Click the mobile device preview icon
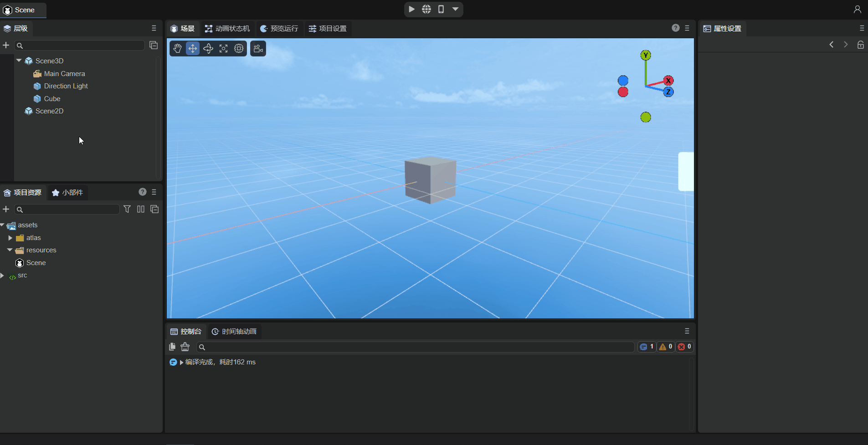The height and width of the screenshot is (445, 868). coord(441,9)
